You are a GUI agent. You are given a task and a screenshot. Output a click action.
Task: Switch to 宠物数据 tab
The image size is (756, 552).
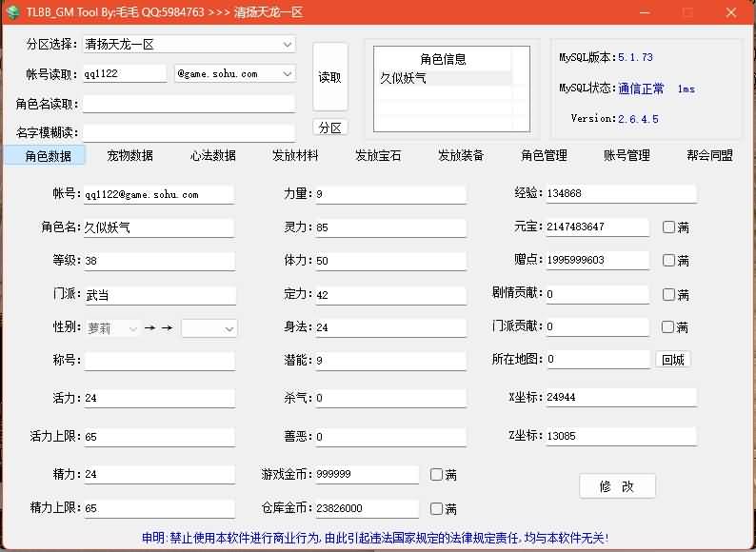[129, 156]
